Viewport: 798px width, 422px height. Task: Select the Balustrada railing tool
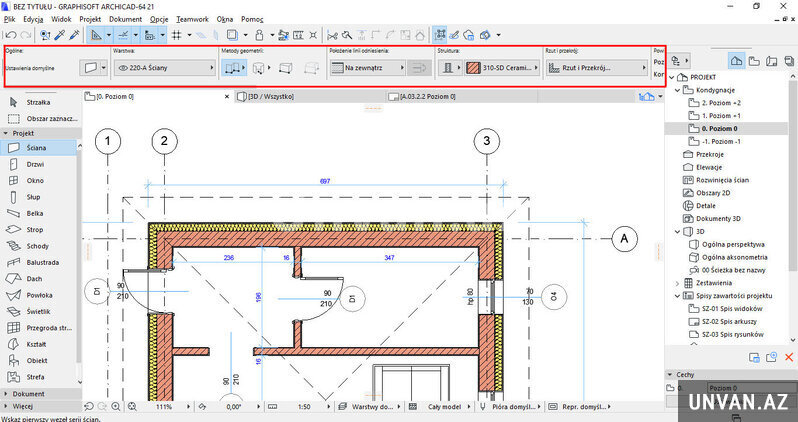[39, 263]
